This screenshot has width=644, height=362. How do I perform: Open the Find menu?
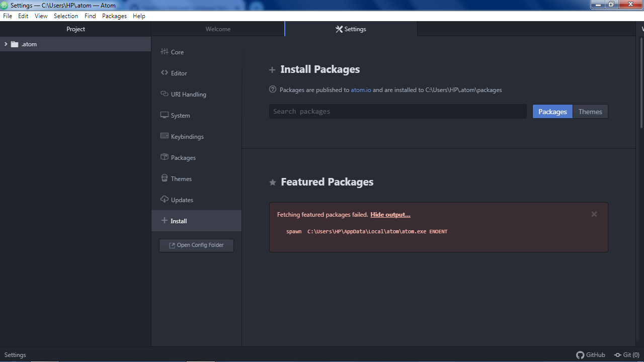tap(90, 16)
